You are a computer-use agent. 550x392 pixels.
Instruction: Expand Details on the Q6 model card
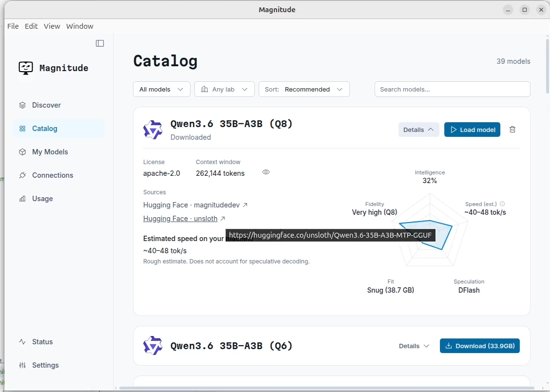414,346
